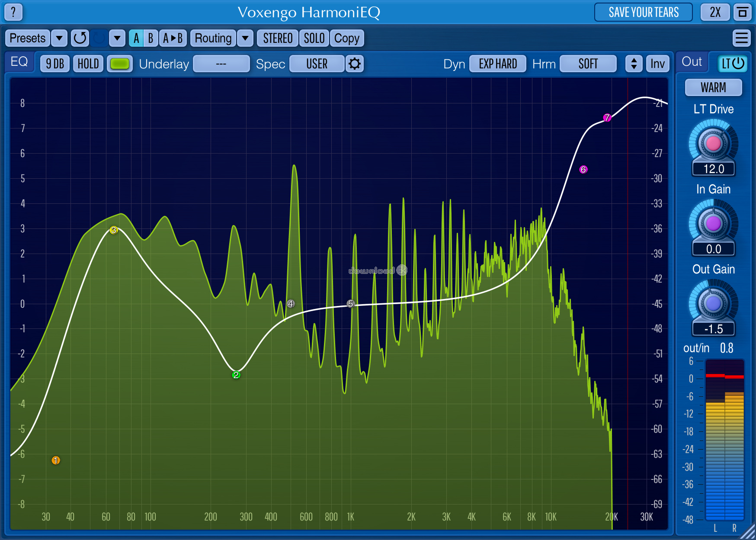Click LT Drive value 12.0 field
756x540 pixels.
714,169
